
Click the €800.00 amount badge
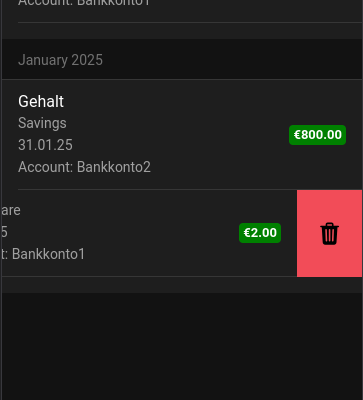[x=317, y=135]
